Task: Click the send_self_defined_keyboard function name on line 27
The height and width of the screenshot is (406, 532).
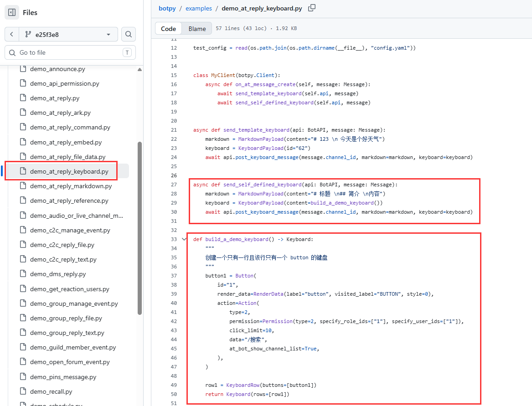Action: coord(262,185)
